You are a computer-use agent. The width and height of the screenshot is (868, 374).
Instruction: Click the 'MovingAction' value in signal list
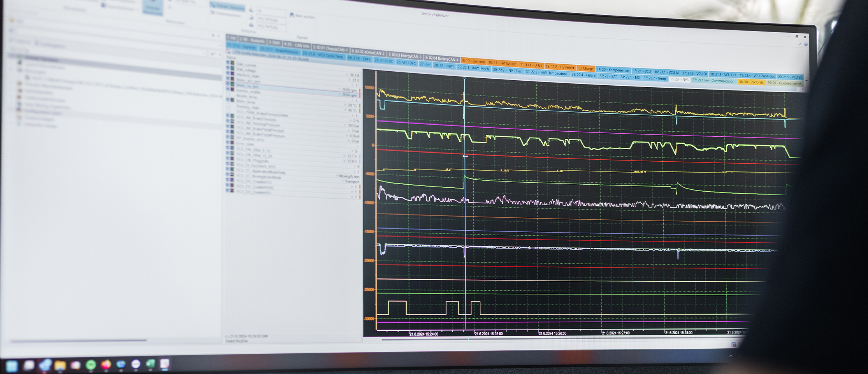pyautogui.click(x=349, y=176)
